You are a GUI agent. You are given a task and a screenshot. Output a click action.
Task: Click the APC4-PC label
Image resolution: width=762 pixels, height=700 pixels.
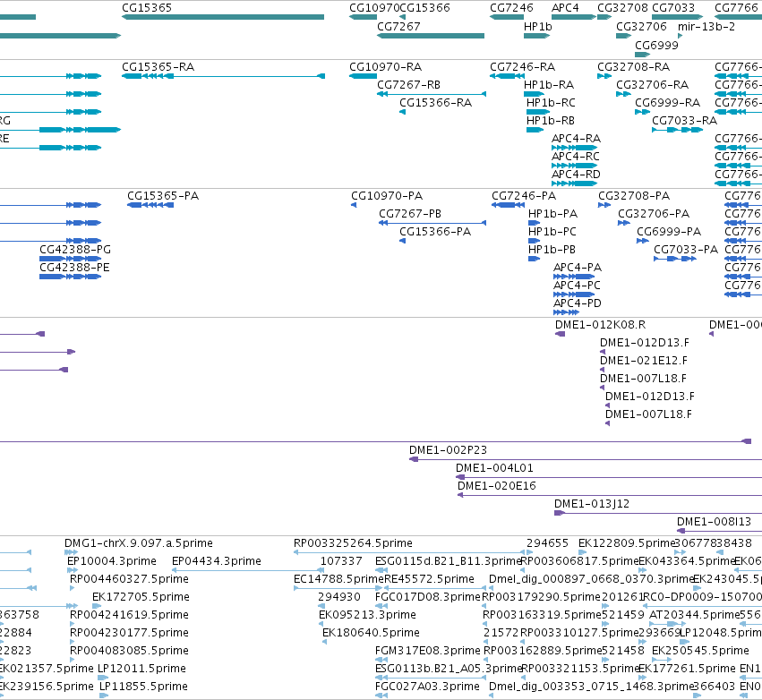(577, 286)
